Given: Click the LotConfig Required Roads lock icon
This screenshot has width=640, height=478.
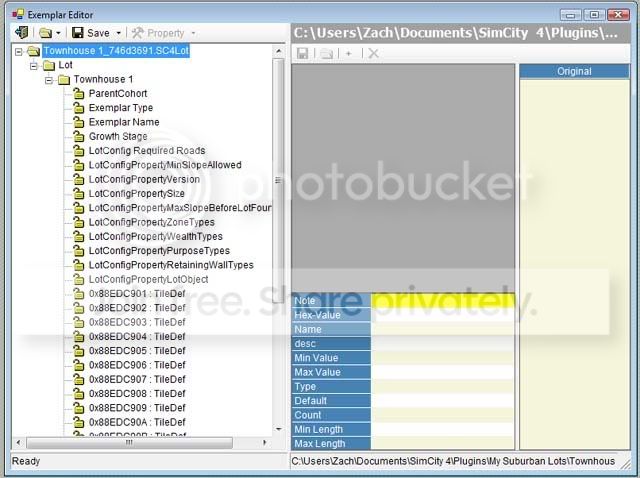Looking at the screenshot, I should point(78,151).
